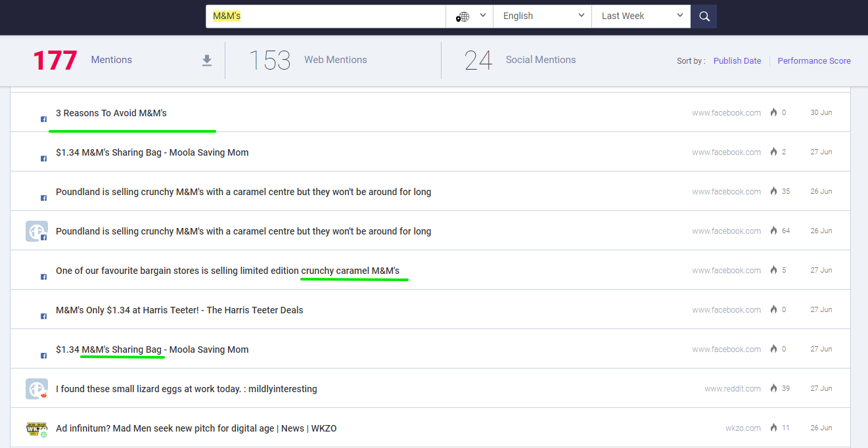This screenshot has height=448, width=868.
Task: Click the search input containing M&M's
Action: click(x=325, y=16)
